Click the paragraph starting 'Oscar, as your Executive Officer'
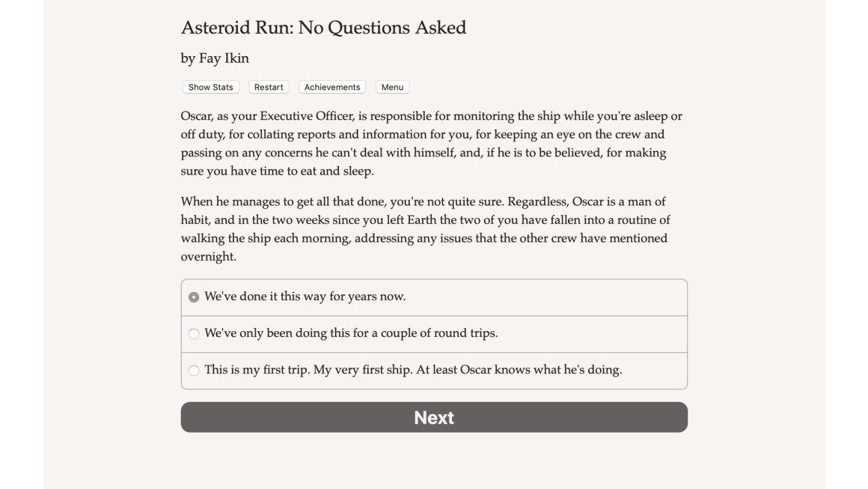 [432, 144]
